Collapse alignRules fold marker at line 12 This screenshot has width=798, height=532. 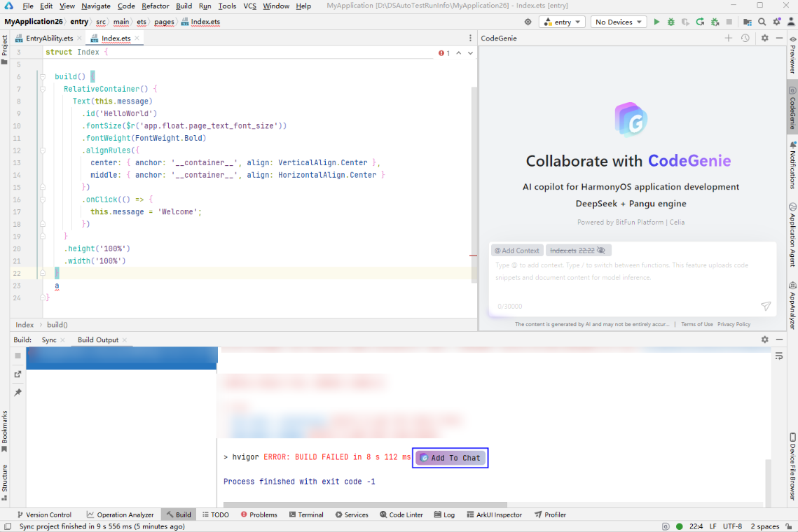[43, 150]
